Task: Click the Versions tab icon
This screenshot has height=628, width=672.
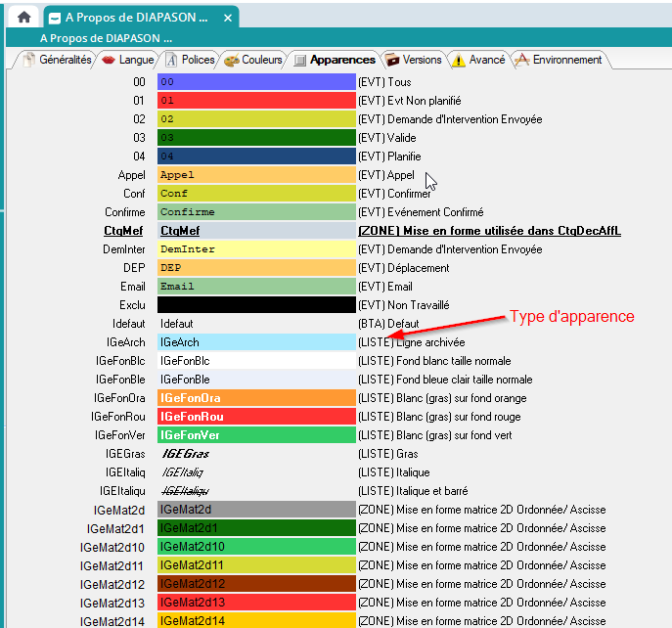Action: (x=392, y=61)
